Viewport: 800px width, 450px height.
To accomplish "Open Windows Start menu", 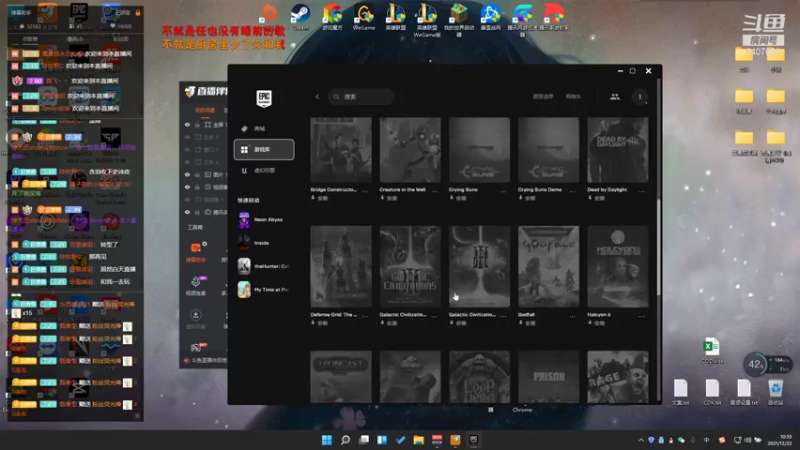I will point(327,440).
